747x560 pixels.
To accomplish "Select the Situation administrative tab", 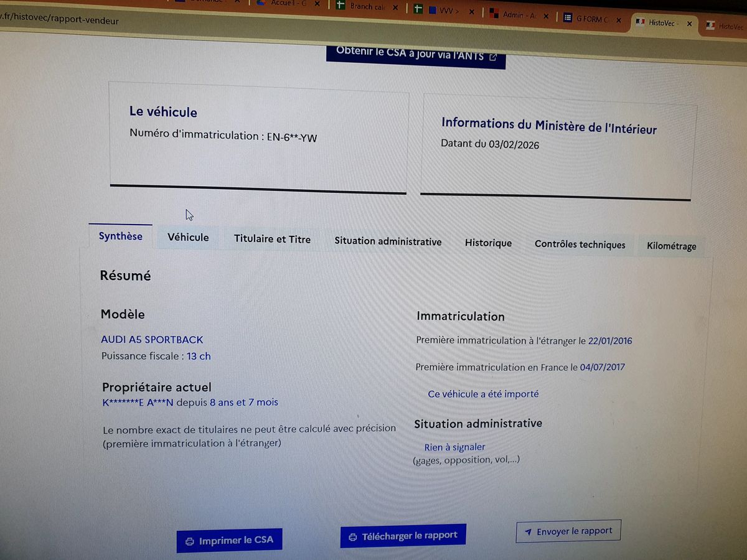I will 388,241.
